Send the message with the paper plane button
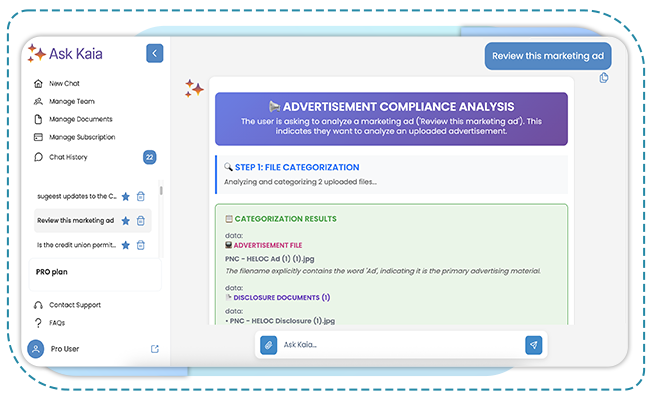 [534, 345]
